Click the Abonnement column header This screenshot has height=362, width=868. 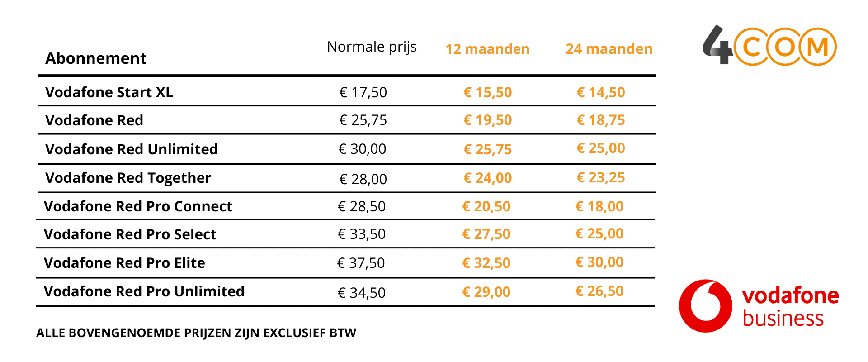(96, 58)
